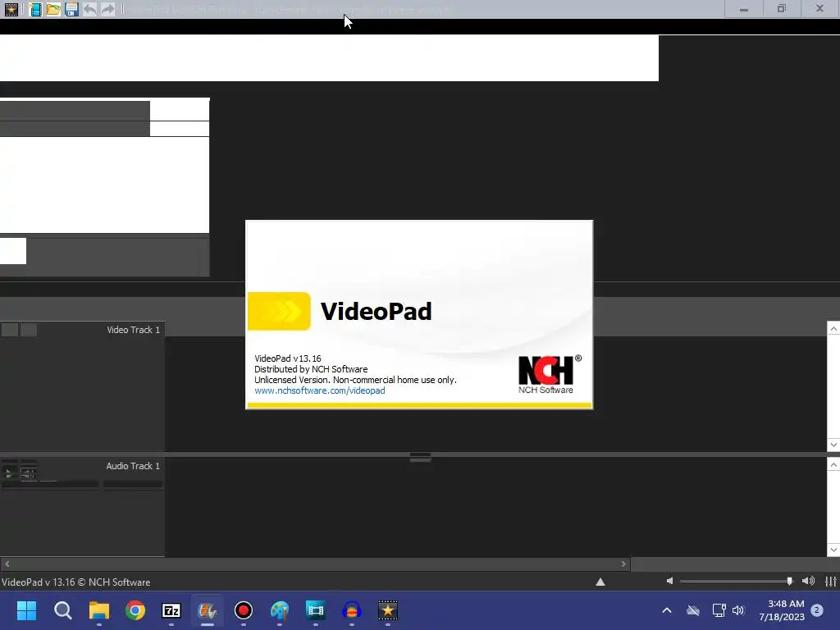Click the Undo arrow in quick access toolbar

pos(89,9)
